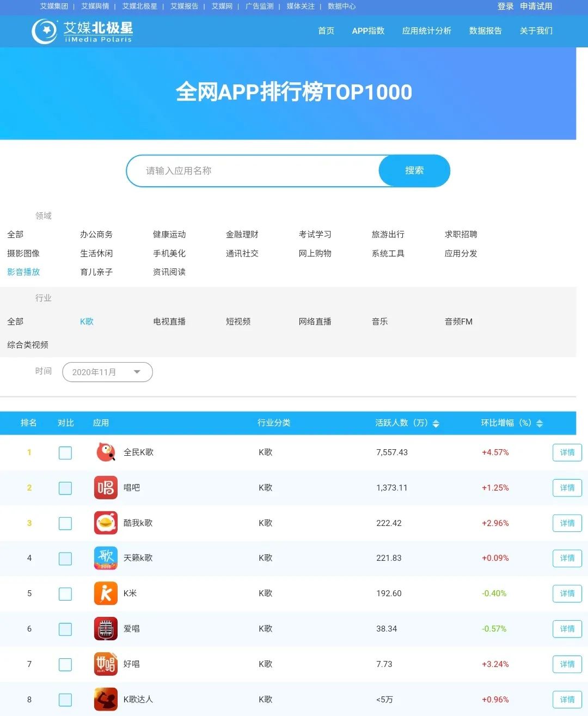588x716 pixels.
Task: Select the 音频FM industry filter
Action: coord(458,322)
